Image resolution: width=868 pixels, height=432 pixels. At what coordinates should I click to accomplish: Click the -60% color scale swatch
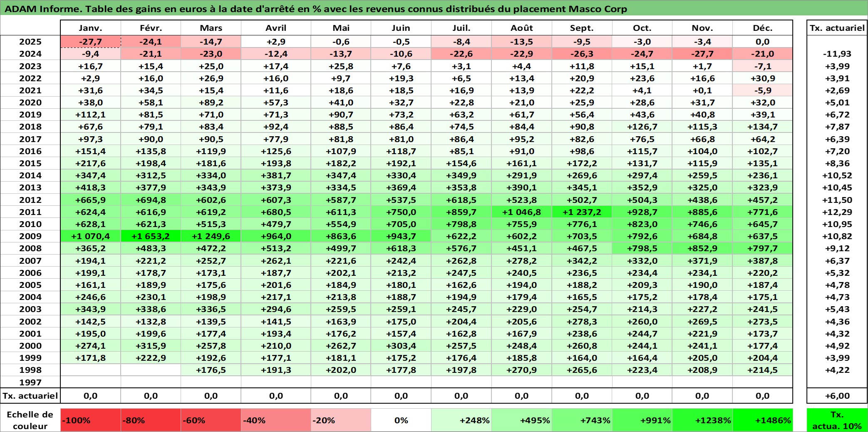point(211,420)
